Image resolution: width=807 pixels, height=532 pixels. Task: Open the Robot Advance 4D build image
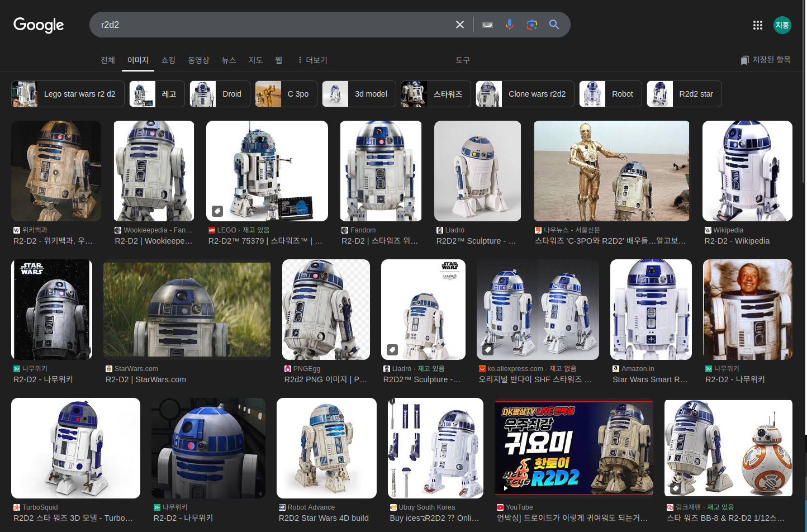[326, 448]
